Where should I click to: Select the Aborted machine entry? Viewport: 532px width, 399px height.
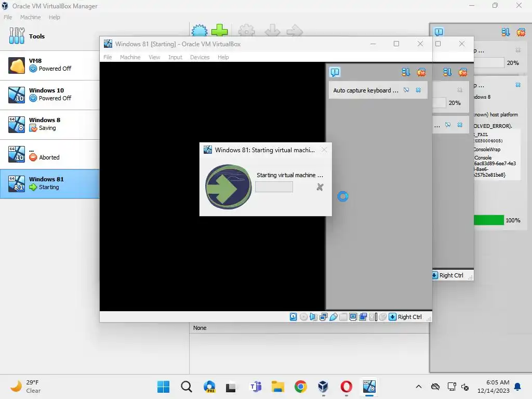tap(50, 154)
